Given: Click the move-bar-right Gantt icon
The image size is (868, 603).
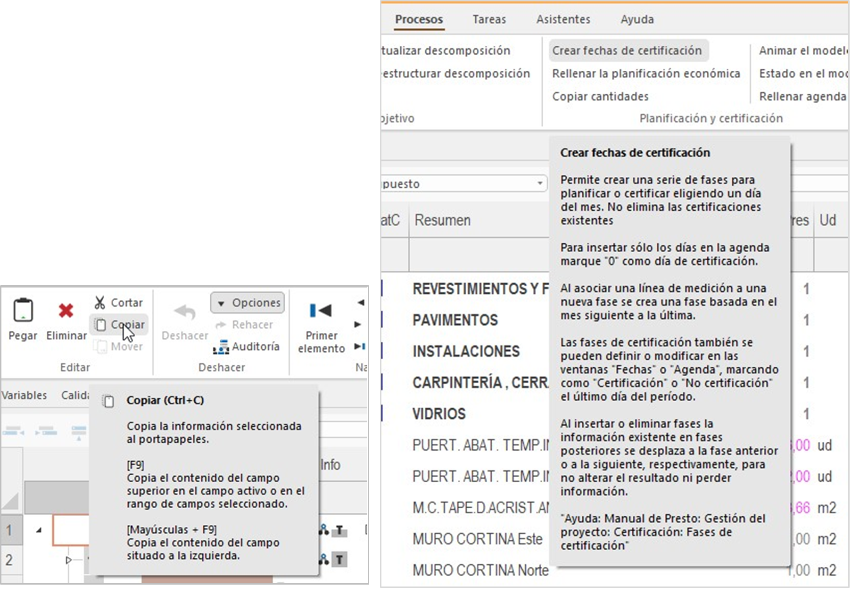Looking at the screenshot, I should click(46, 431).
